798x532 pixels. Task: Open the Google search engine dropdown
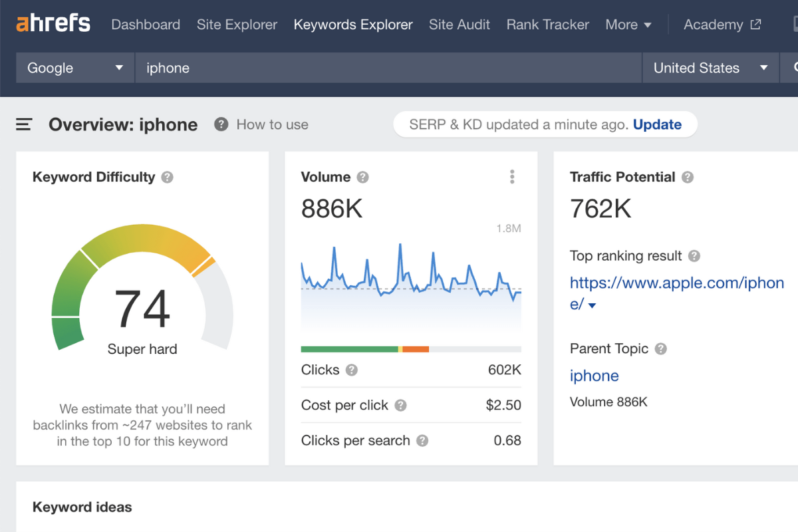[74, 67]
